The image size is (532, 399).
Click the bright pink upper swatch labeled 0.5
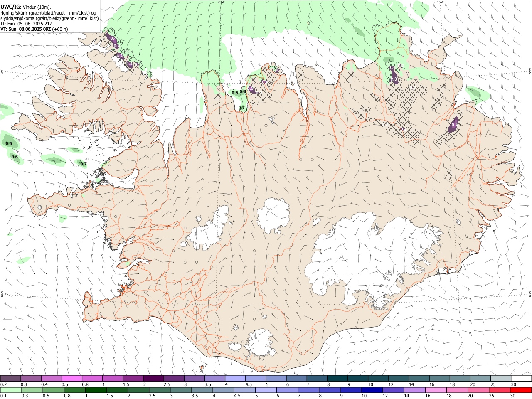(71, 378)
